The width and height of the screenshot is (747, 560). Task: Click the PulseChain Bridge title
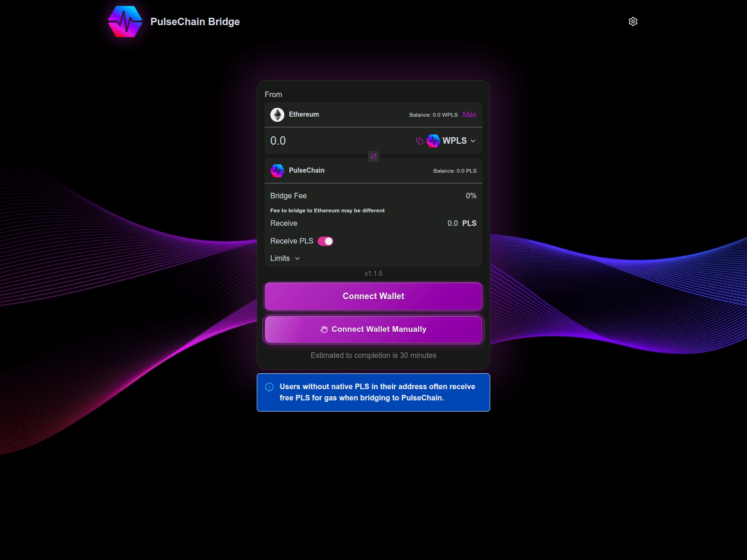[195, 22]
